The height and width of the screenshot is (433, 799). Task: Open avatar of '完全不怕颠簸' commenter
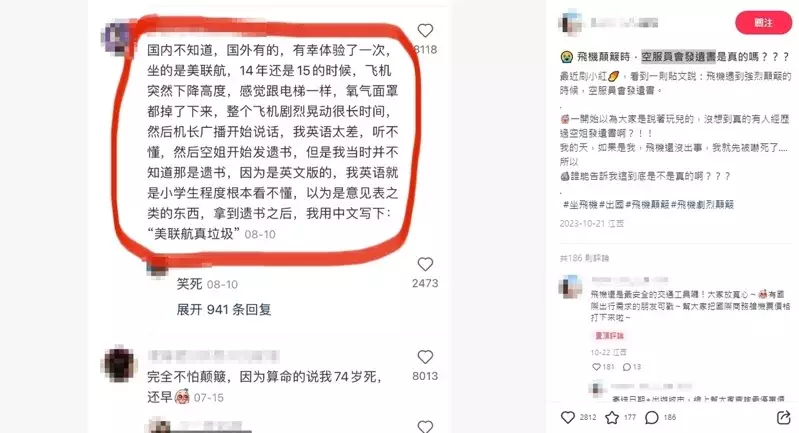[x=119, y=364]
